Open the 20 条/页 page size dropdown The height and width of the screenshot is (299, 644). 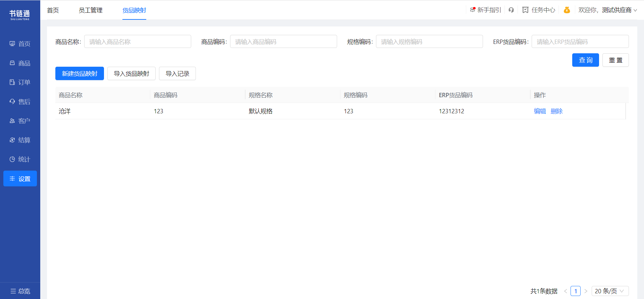click(610, 291)
